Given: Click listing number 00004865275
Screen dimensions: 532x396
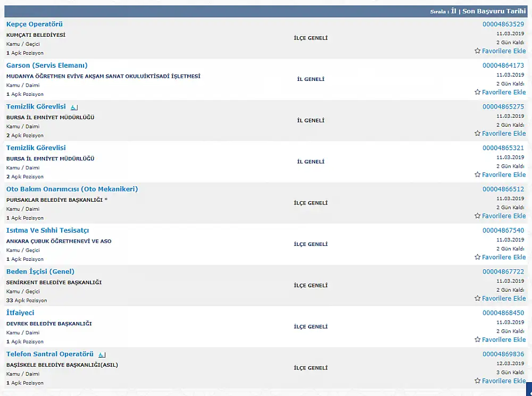Looking at the screenshot, I should point(503,106).
